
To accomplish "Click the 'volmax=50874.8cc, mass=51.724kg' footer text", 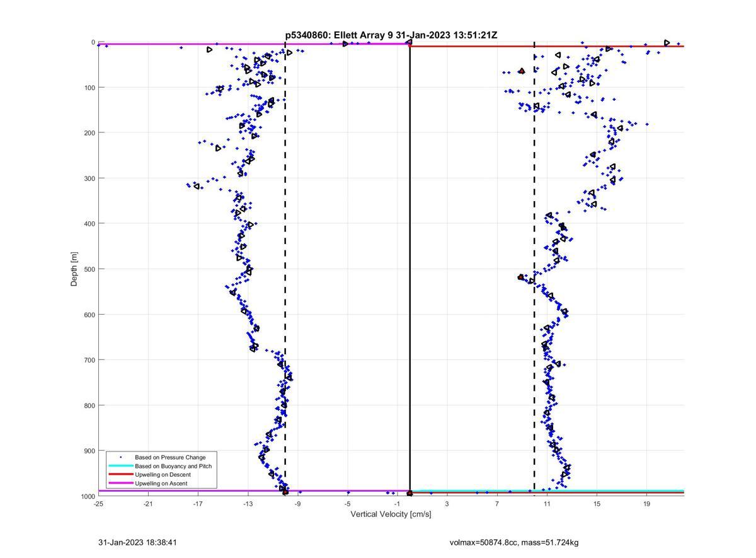I will click(513, 542).
